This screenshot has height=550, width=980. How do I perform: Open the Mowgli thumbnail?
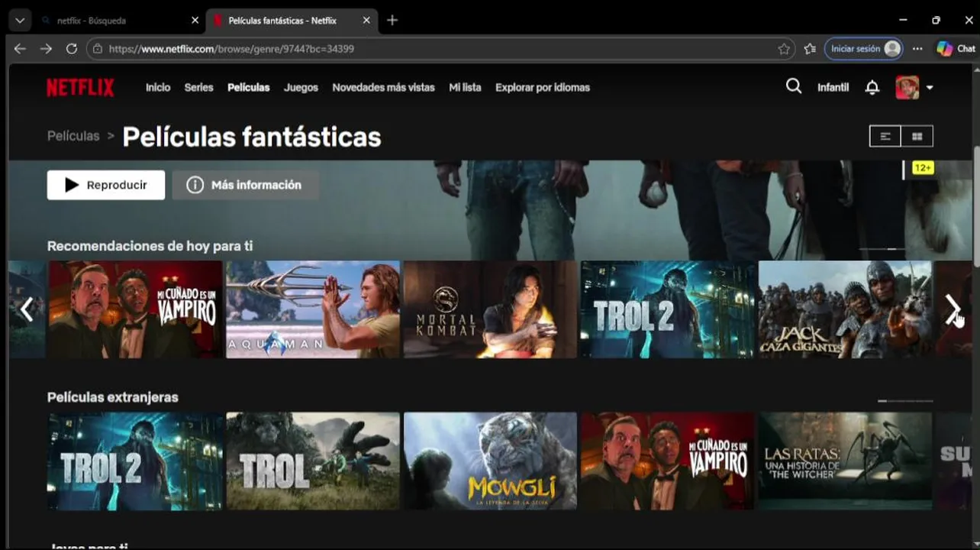tap(490, 461)
